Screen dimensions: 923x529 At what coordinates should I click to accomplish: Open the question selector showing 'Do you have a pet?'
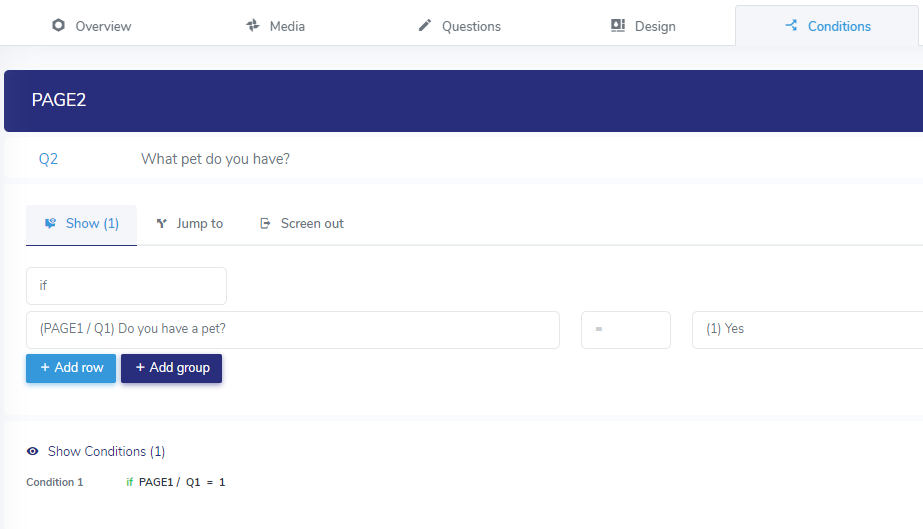(x=293, y=330)
